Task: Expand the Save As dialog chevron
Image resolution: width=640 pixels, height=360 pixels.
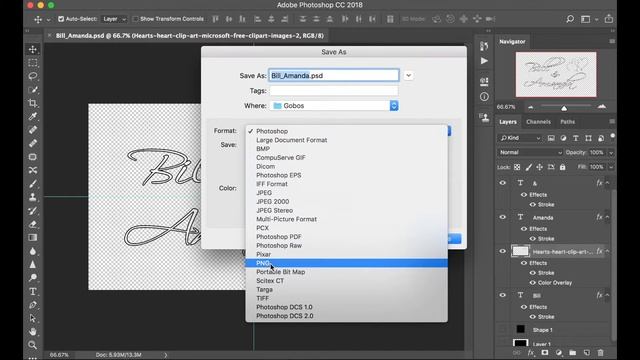Action: [x=408, y=76]
